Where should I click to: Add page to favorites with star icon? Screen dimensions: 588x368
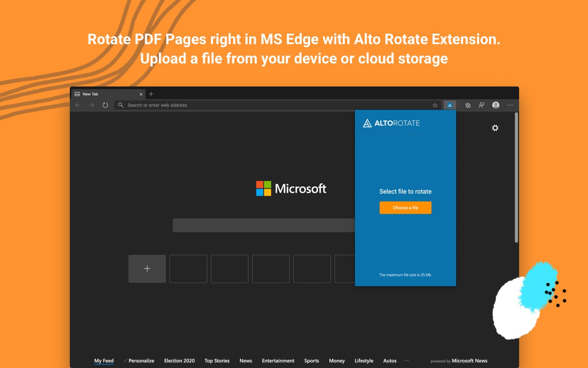point(435,105)
